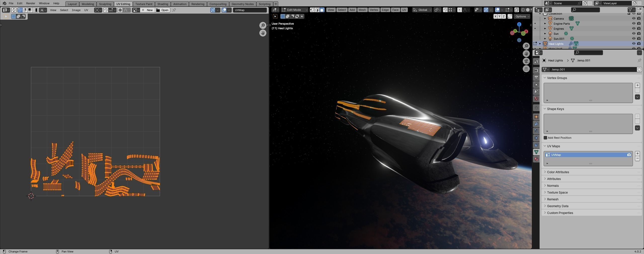The width and height of the screenshot is (644, 254).
Task: Click the 3D viewport zoom icon
Action: coord(526,46)
